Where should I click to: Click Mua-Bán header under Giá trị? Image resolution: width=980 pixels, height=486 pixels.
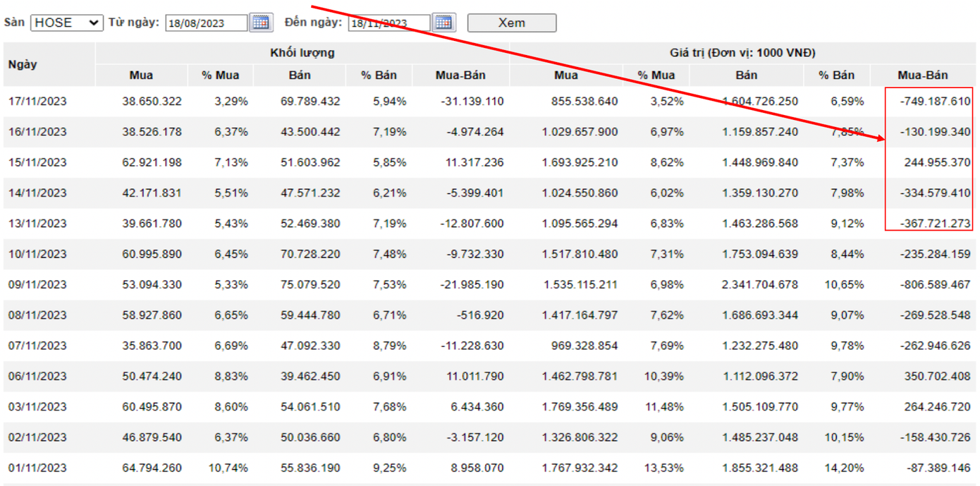coord(922,75)
